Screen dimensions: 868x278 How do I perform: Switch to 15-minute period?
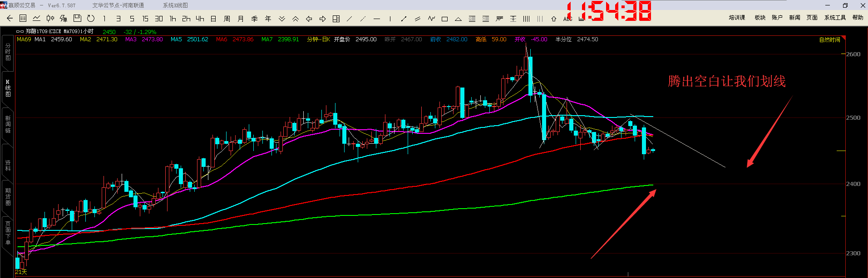145,19
